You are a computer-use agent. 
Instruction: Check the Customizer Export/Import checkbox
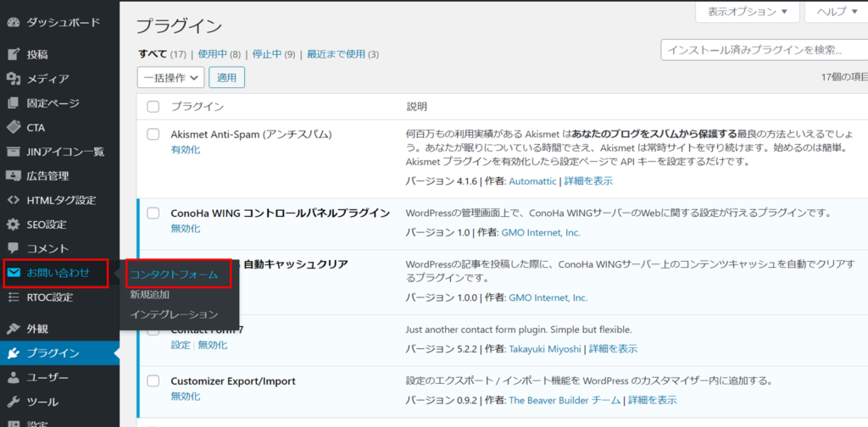pyautogui.click(x=153, y=381)
